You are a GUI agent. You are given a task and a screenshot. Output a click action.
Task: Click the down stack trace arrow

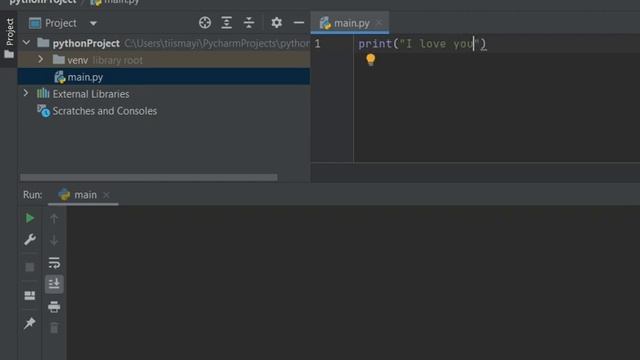tap(54, 241)
